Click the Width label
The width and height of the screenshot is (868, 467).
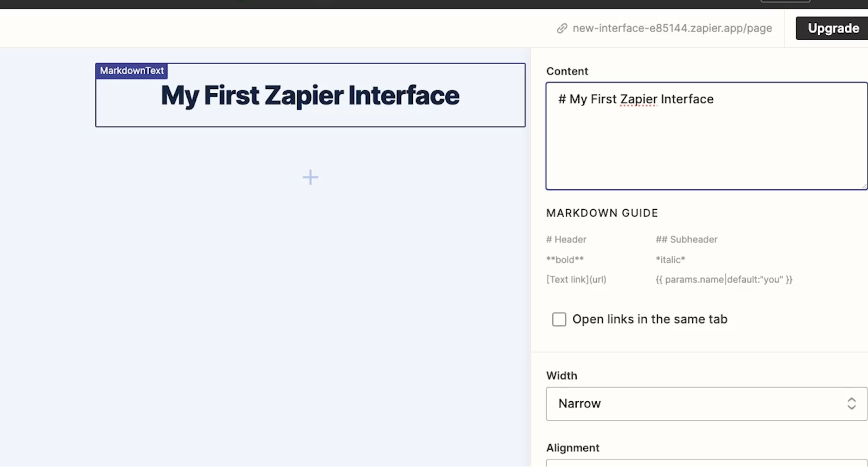pyautogui.click(x=561, y=376)
